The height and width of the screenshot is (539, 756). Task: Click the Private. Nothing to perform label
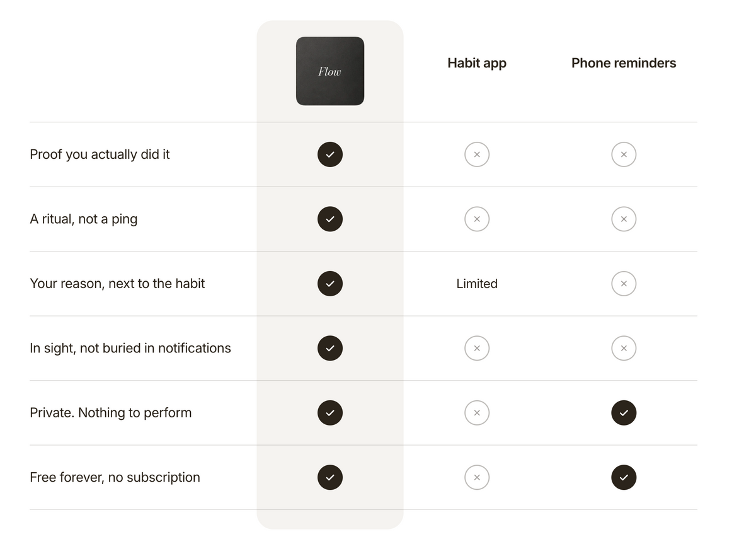pyautogui.click(x=111, y=413)
